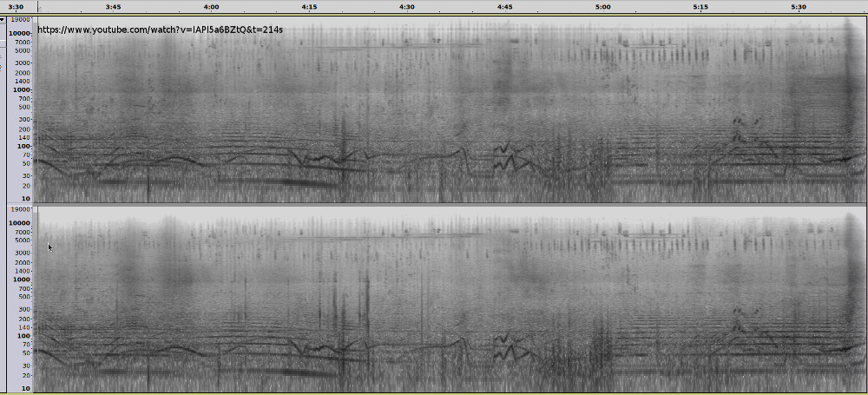Open the track dropdown menu arrow
The image size is (868, 395).
(x=3, y=19)
